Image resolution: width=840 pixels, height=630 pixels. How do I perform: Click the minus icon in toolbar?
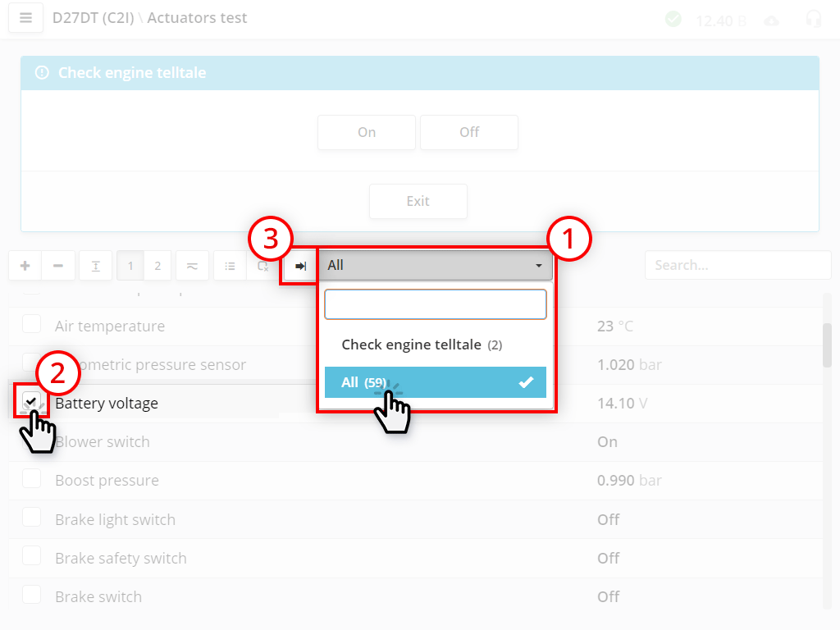click(x=58, y=266)
